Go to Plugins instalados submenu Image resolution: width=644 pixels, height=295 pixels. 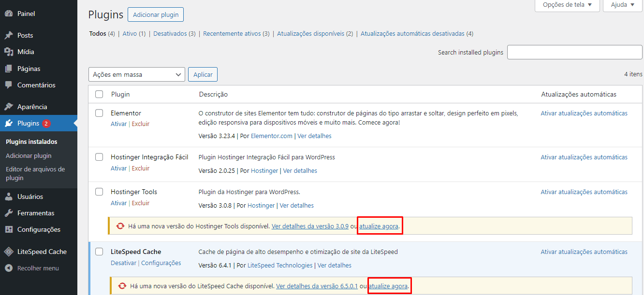[x=31, y=141]
